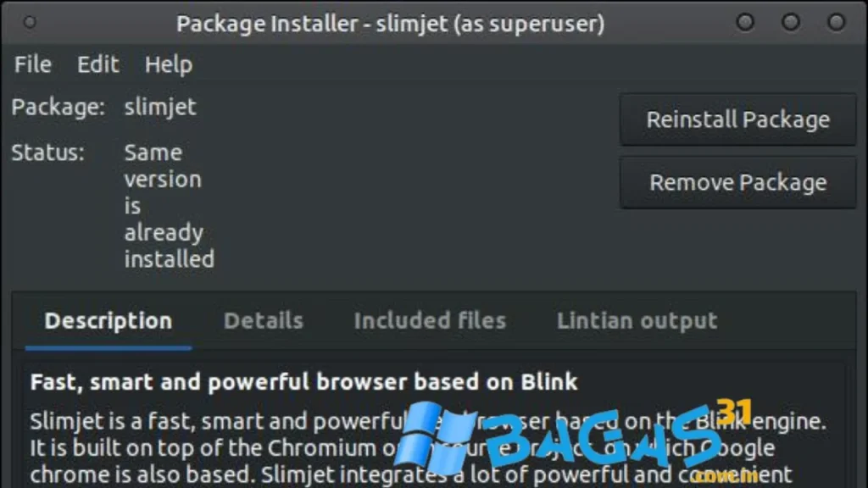Select the Description tab
The image size is (868, 488).
click(108, 321)
